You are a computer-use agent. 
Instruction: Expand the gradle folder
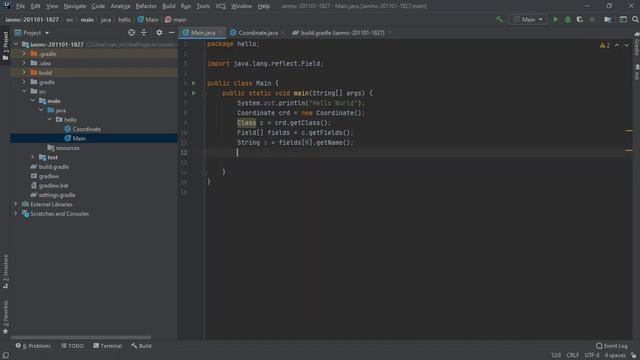24,82
